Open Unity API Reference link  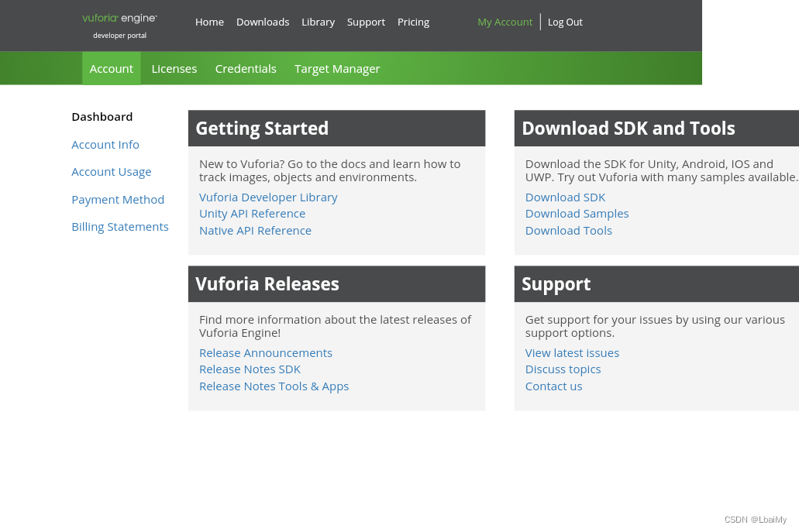[x=252, y=214]
